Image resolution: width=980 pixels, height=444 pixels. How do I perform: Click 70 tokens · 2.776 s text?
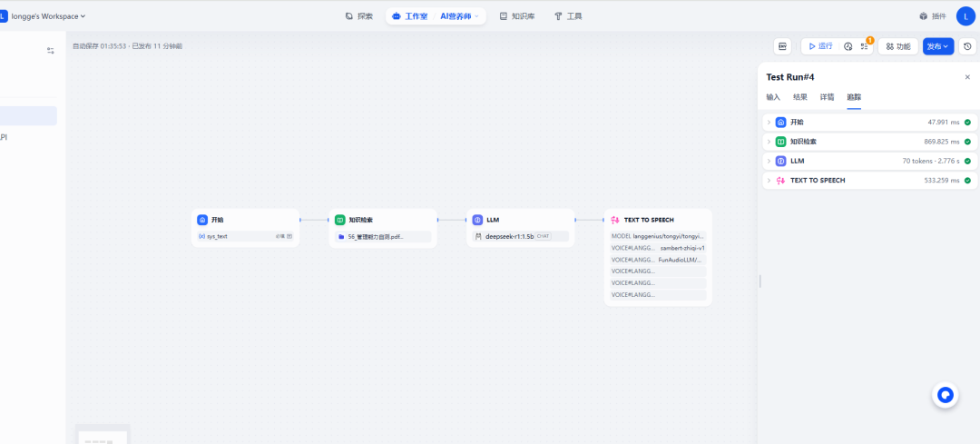pyautogui.click(x=931, y=162)
